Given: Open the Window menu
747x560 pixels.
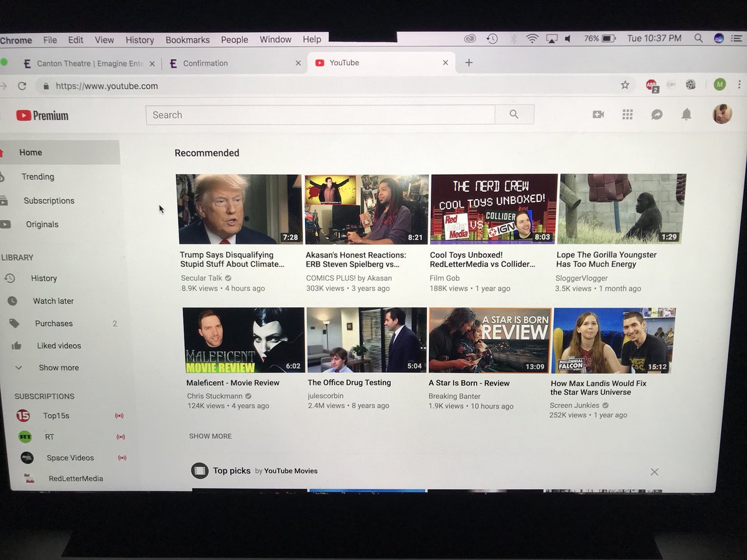Looking at the screenshot, I should 275,39.
